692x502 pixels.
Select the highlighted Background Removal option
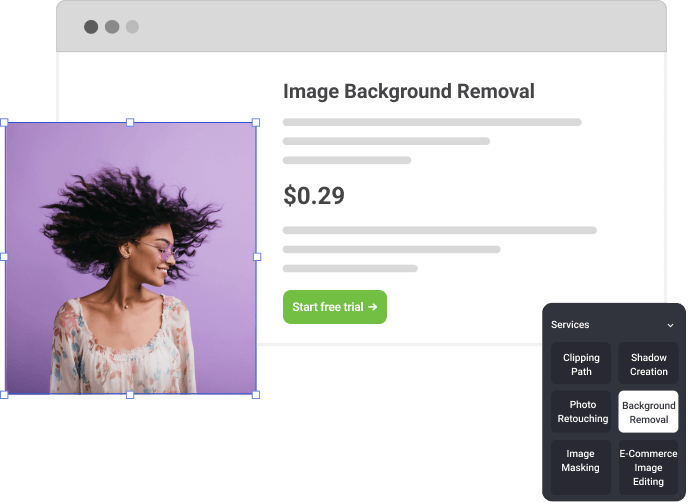648,412
